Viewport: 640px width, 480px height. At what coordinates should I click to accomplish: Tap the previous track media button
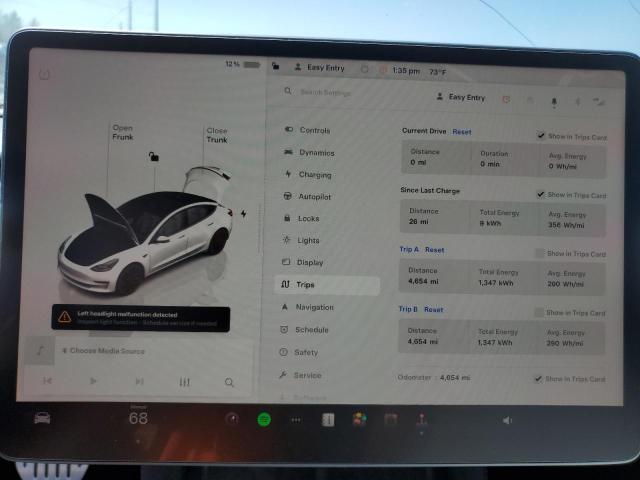pyautogui.click(x=47, y=380)
